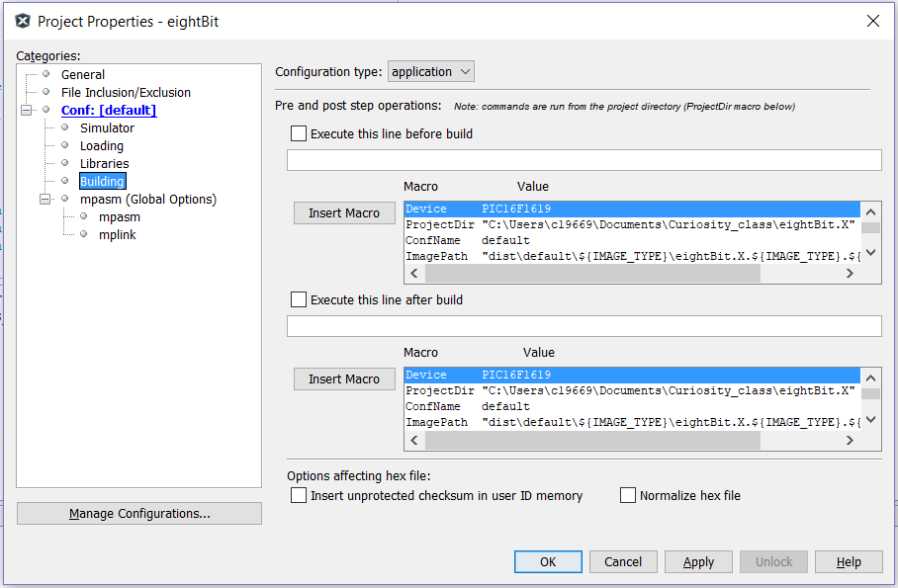The width and height of the screenshot is (898, 588).
Task: Collapse the mpasm (Global Options) node
Action: pos(45,199)
